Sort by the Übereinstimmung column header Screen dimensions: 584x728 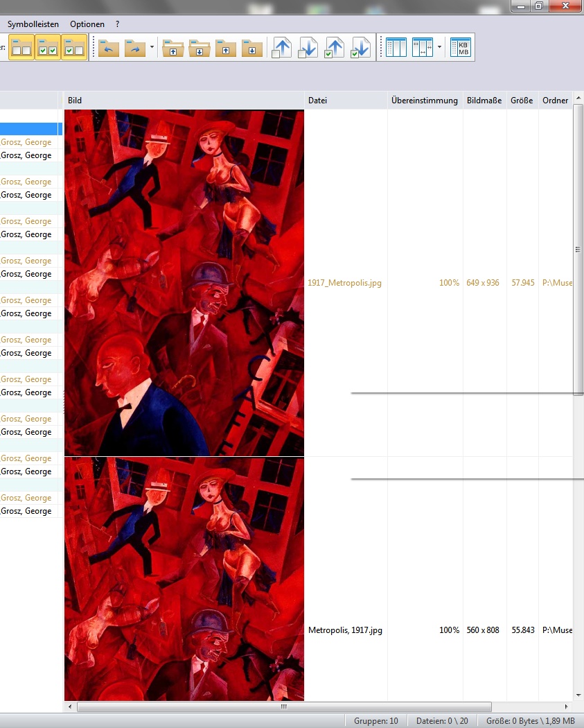424,101
